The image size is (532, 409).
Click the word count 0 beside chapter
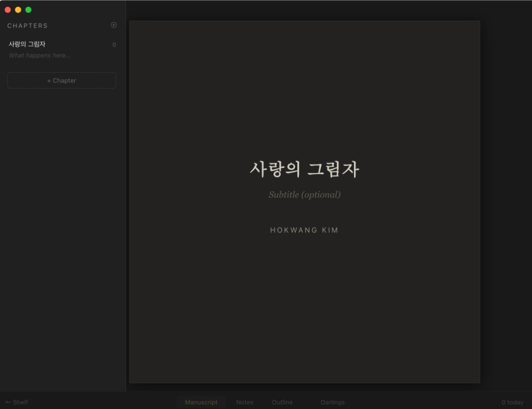pyautogui.click(x=114, y=45)
